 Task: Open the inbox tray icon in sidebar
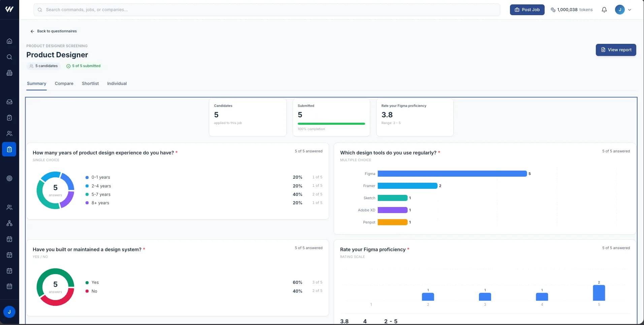tap(9, 102)
